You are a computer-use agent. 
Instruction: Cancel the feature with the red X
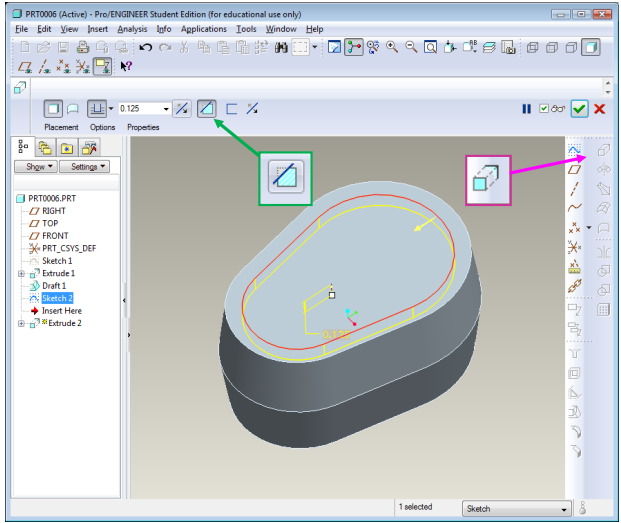pos(600,109)
